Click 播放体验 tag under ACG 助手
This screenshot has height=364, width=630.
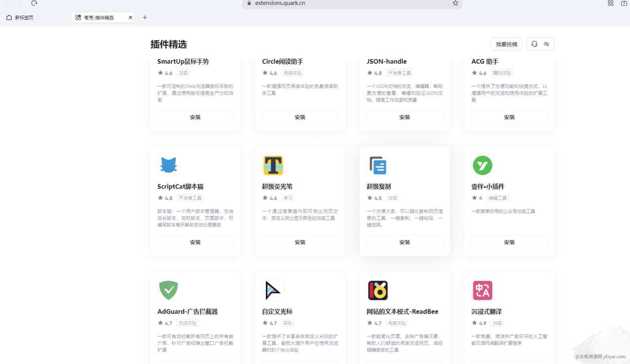pyautogui.click(x=502, y=73)
